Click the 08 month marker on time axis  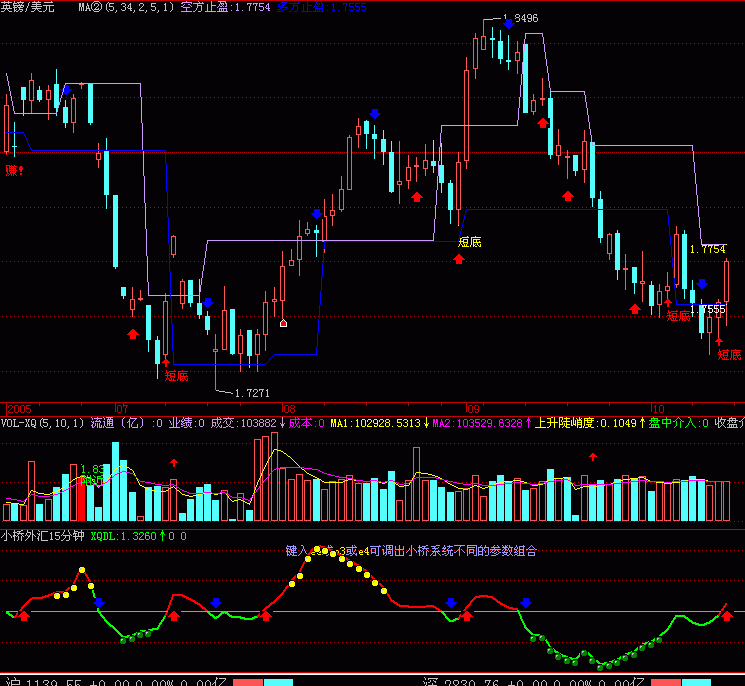[289, 409]
